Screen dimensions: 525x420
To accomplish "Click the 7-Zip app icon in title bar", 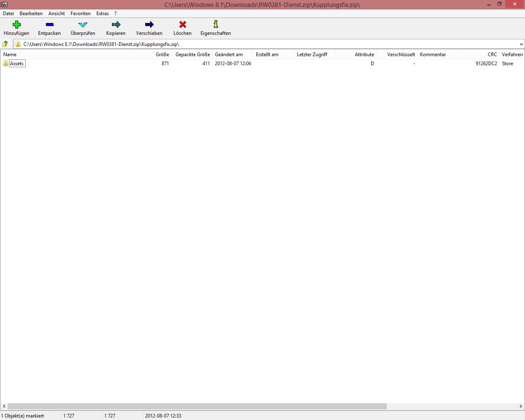I will (x=4, y=5).
